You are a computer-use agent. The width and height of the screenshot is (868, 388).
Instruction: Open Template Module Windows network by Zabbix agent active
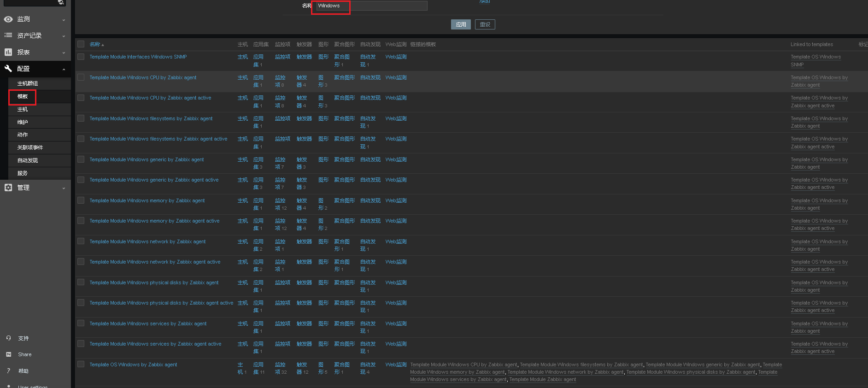pos(155,262)
